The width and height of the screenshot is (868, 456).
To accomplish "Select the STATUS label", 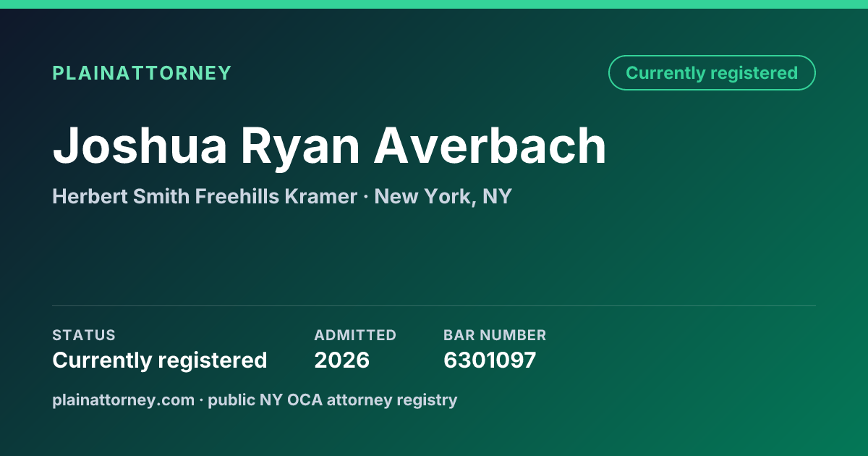I will coord(84,335).
